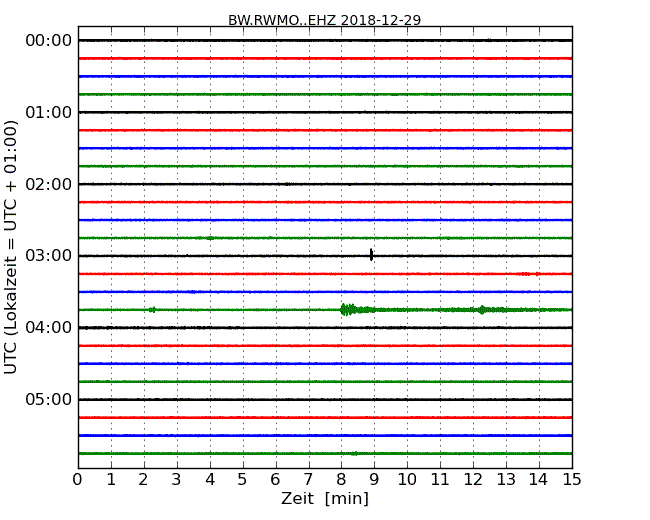Click the green secondary burst near minute 12

coord(482,310)
